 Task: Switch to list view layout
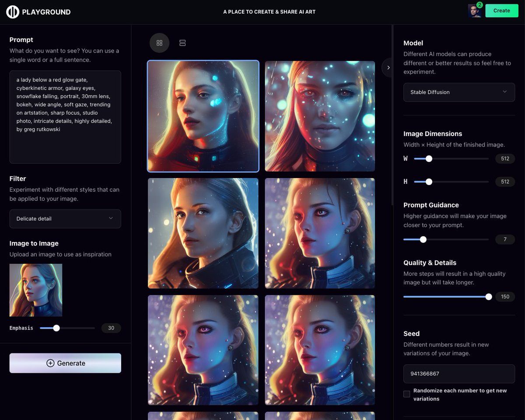pyautogui.click(x=182, y=43)
